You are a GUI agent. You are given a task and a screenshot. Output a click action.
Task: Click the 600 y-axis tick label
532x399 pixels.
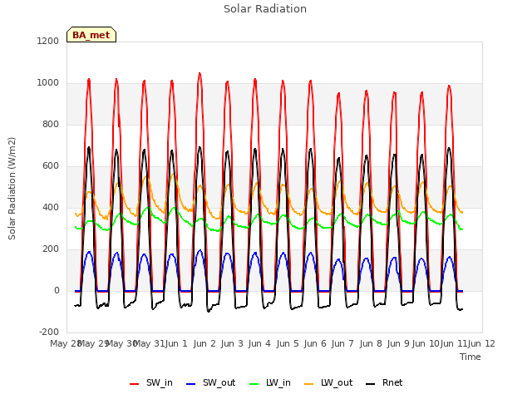(51, 166)
